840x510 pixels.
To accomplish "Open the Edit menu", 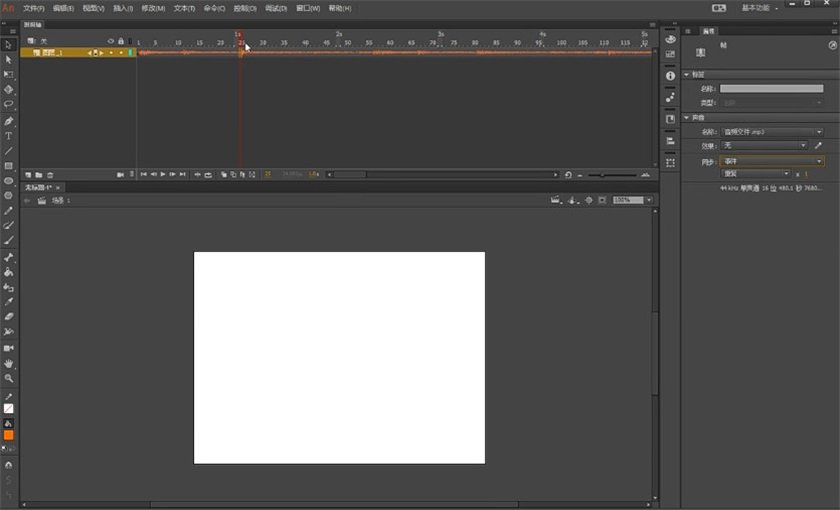I will [63, 8].
